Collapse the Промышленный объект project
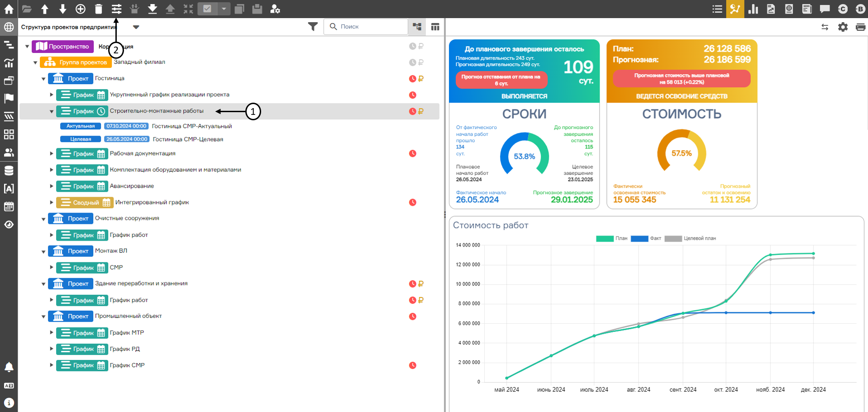Image resolution: width=868 pixels, height=412 pixels. (x=43, y=316)
